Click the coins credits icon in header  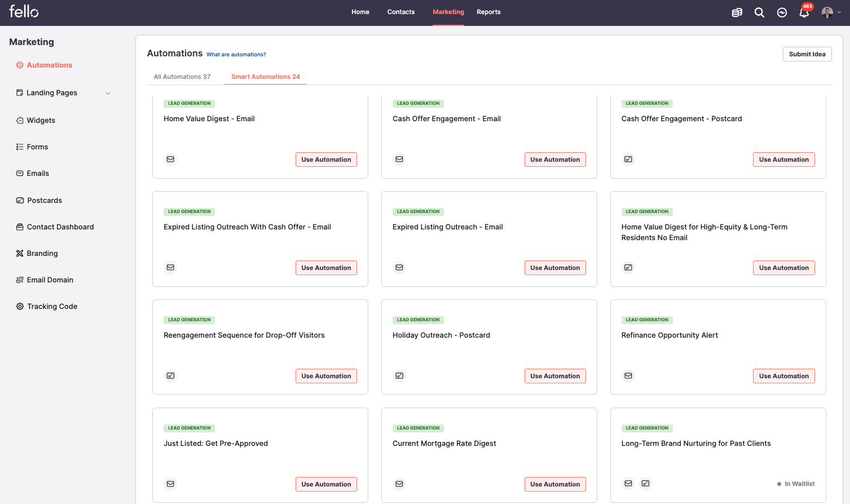737,12
